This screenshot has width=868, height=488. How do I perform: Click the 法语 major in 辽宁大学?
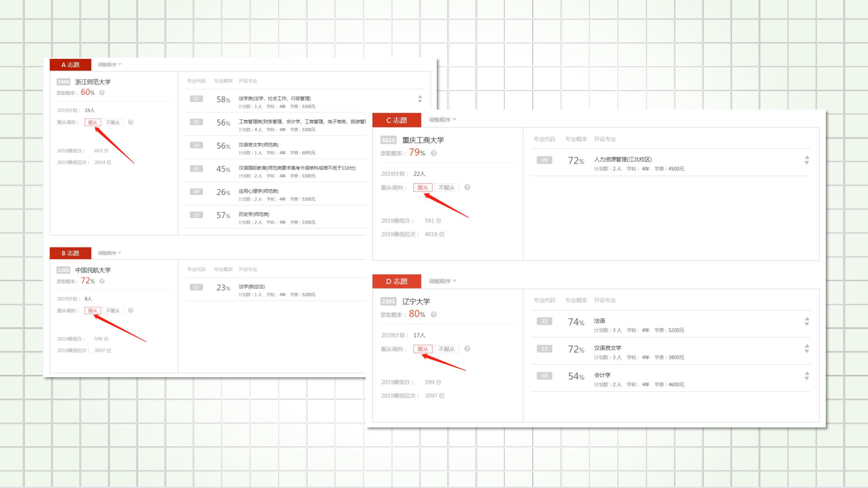pyautogui.click(x=599, y=321)
